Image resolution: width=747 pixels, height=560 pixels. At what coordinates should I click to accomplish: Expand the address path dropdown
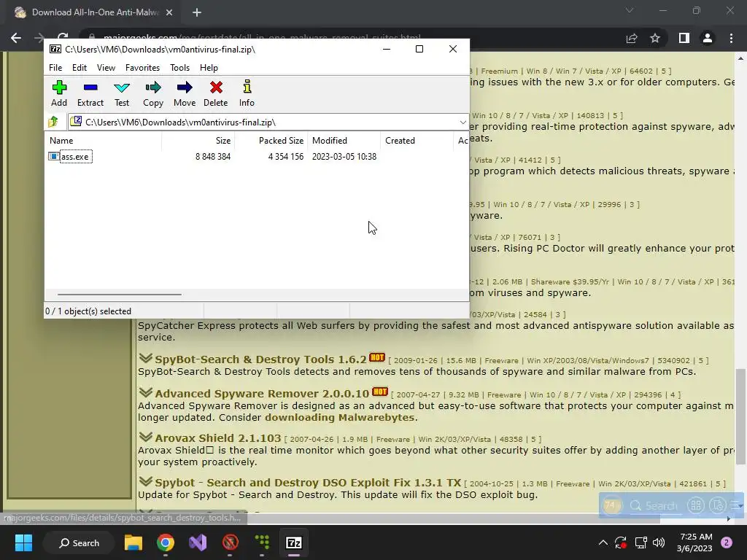pyautogui.click(x=462, y=122)
